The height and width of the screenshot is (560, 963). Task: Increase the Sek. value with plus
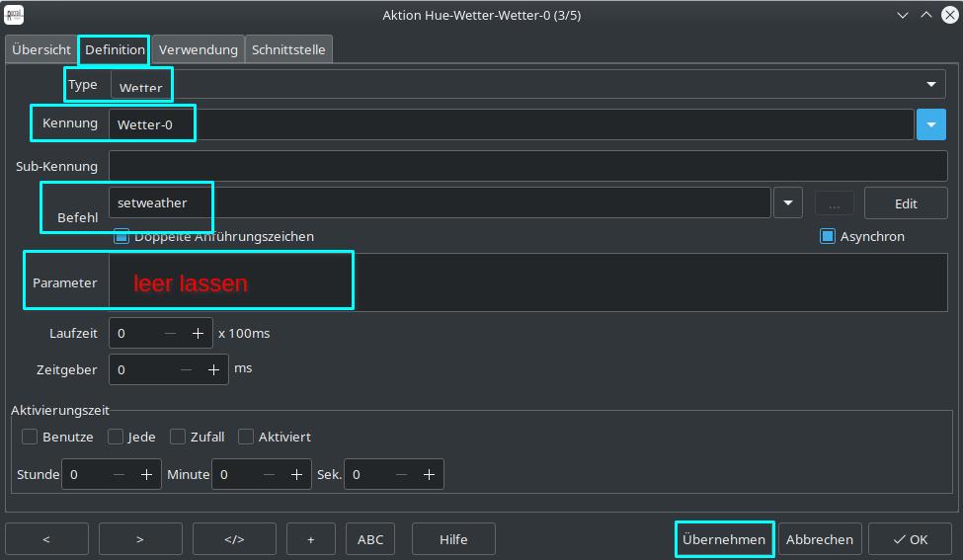429,475
